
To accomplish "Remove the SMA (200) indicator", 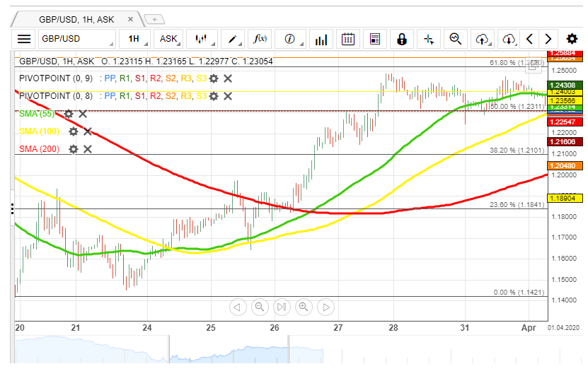I will point(88,149).
